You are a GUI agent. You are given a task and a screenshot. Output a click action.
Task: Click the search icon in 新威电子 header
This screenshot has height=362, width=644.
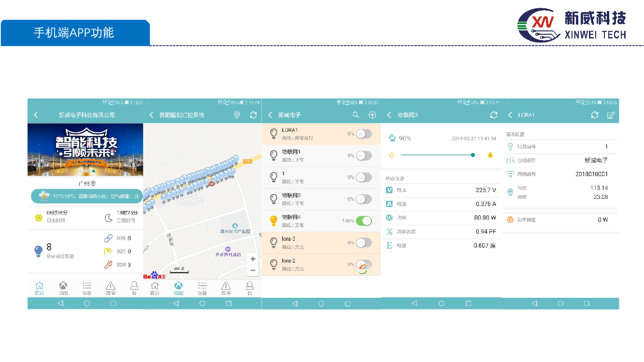tap(356, 115)
